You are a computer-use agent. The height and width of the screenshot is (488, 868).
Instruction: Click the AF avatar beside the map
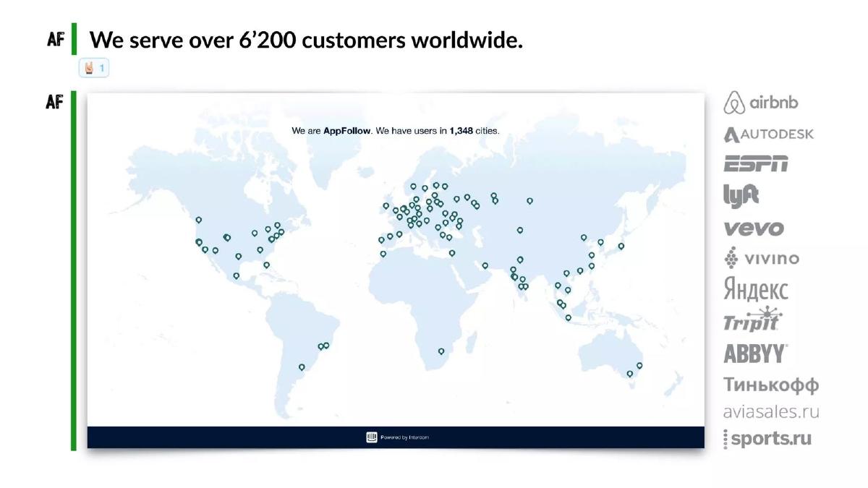click(54, 103)
